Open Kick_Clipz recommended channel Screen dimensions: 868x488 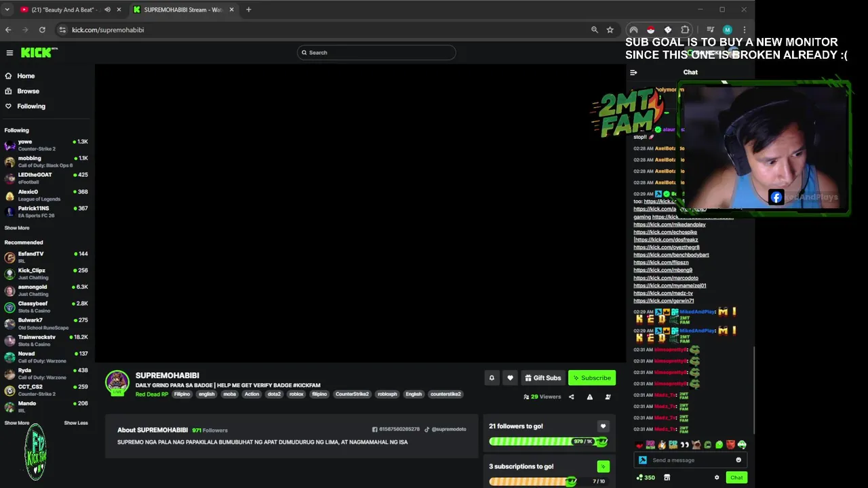[46, 274]
